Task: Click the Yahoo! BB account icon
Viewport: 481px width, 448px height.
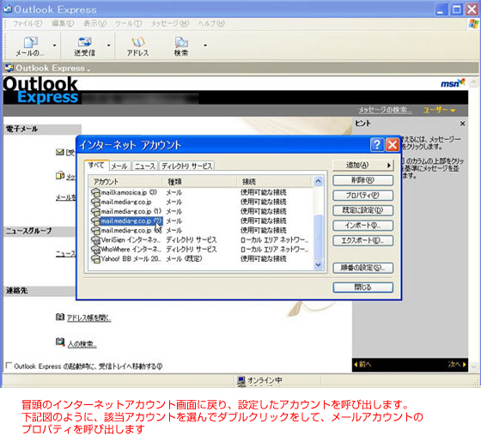Action: pos(95,258)
